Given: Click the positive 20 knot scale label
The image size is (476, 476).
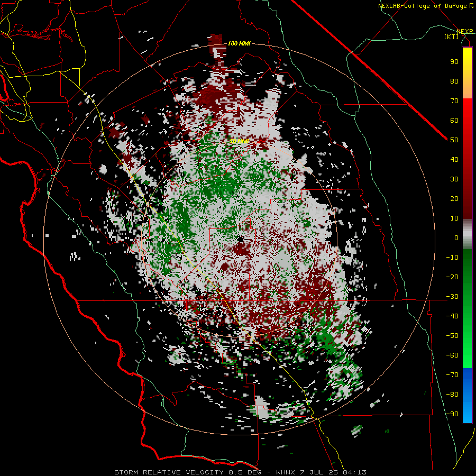Looking at the screenshot, I should click(x=454, y=198).
